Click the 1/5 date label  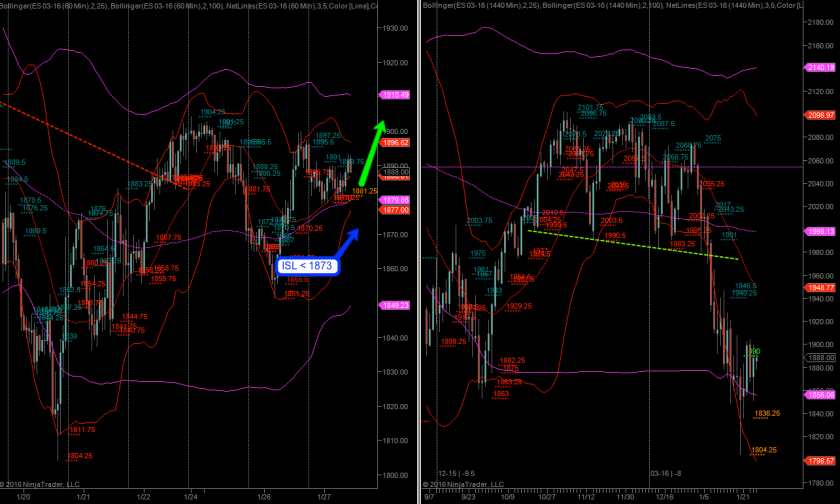(703, 497)
